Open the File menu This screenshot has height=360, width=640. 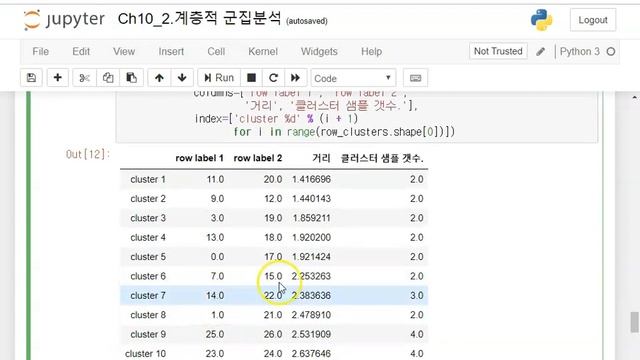(40, 51)
